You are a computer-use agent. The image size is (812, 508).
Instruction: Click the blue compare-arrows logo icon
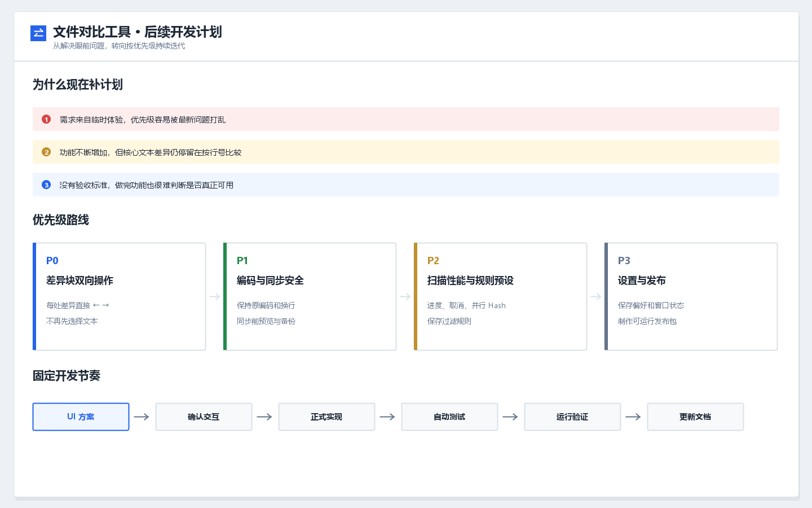(38, 33)
